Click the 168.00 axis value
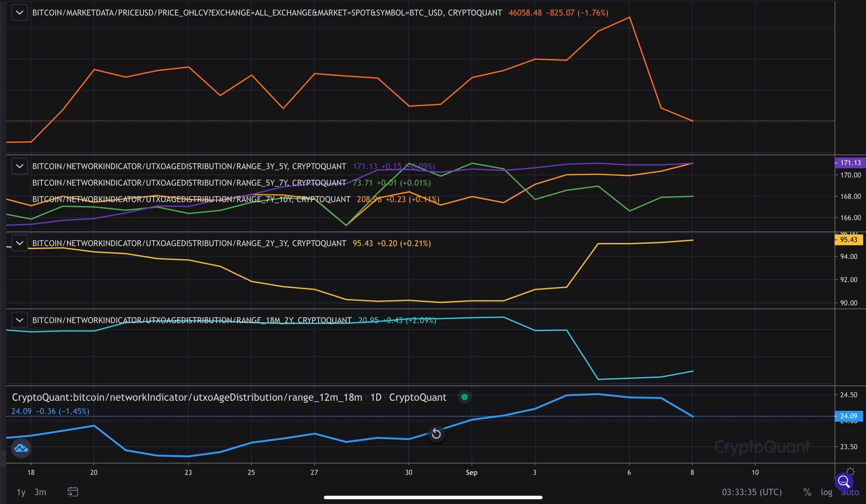This screenshot has width=866, height=504. pyautogui.click(x=850, y=196)
